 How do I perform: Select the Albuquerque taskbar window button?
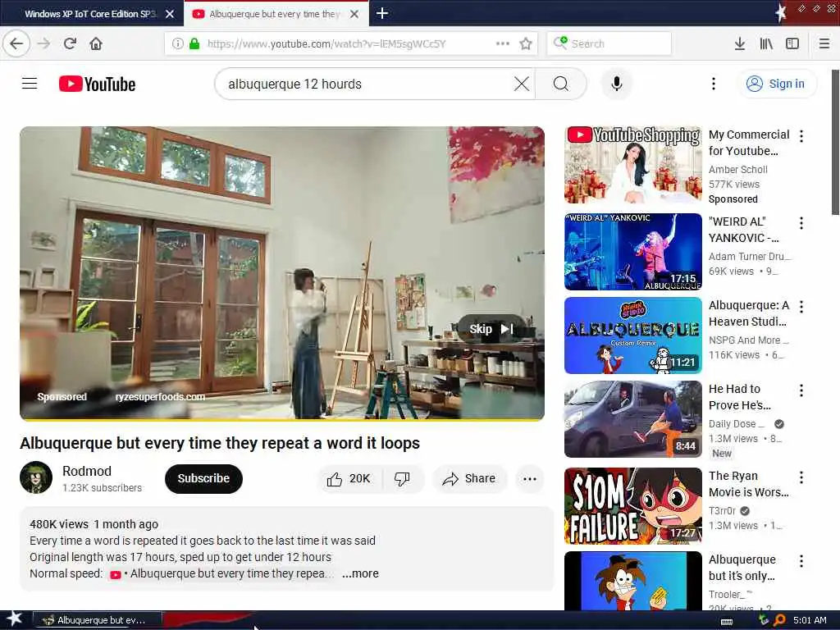click(x=98, y=620)
